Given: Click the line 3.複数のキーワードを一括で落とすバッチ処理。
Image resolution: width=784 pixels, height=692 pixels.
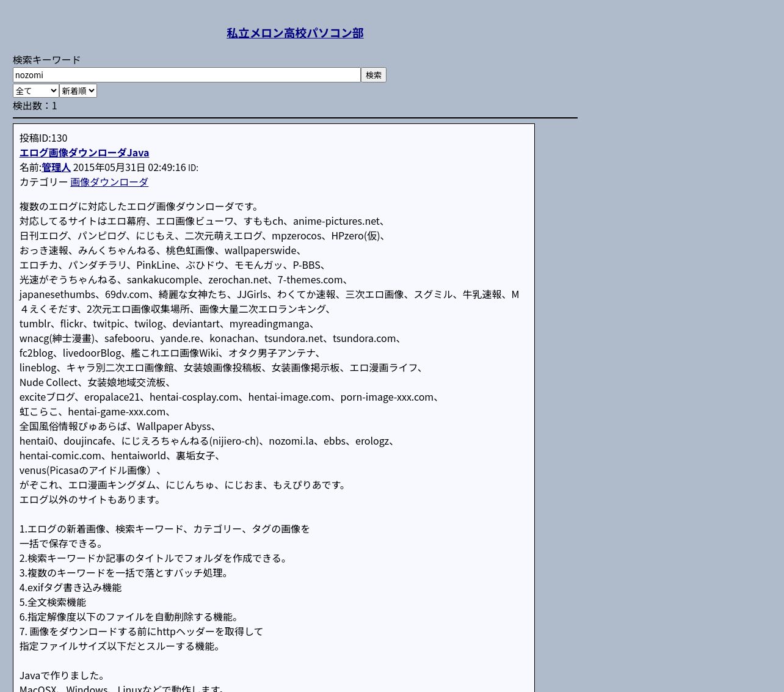Looking at the screenshot, I should click(126, 573).
